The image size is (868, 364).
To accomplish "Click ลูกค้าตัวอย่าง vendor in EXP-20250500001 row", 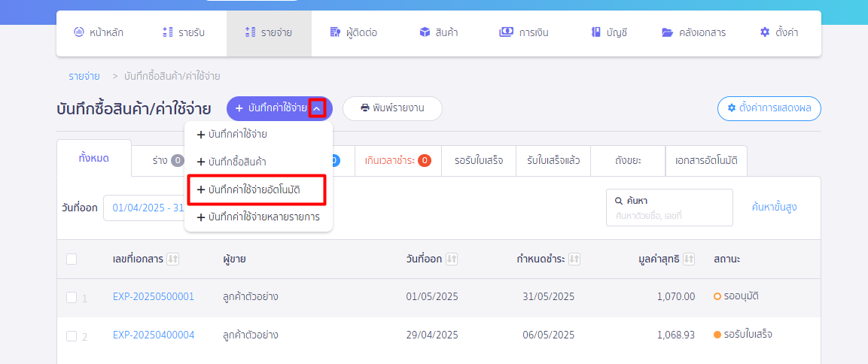I will point(250,296).
